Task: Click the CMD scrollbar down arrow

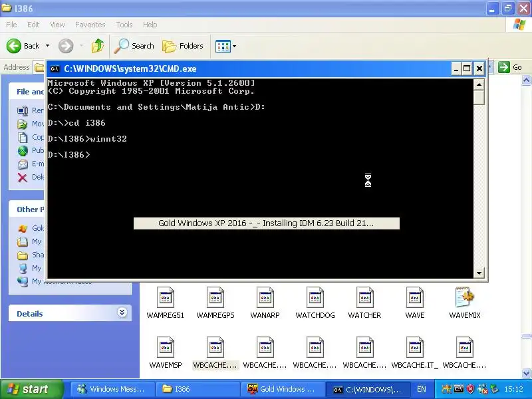Action: 479,273
